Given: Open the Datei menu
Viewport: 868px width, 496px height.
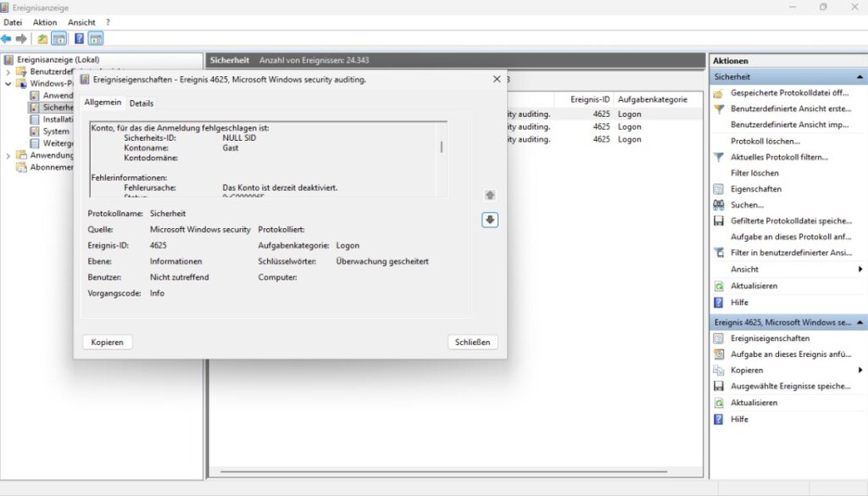Looking at the screenshot, I should pos(13,23).
